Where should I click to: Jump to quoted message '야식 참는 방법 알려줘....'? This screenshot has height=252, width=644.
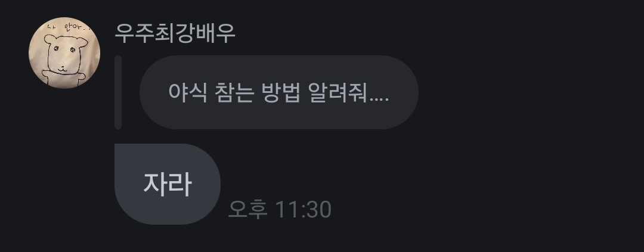point(279,92)
